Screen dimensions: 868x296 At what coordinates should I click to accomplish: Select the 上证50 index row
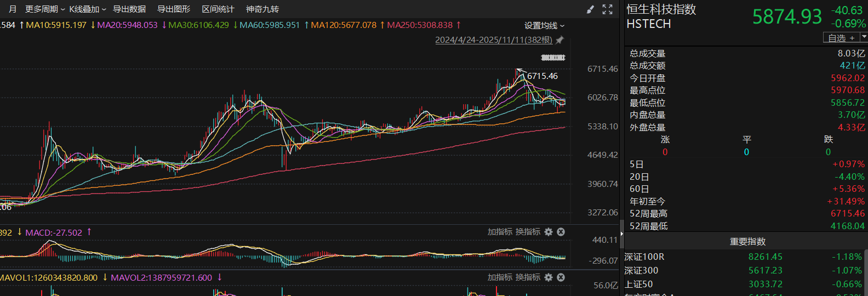point(746,284)
